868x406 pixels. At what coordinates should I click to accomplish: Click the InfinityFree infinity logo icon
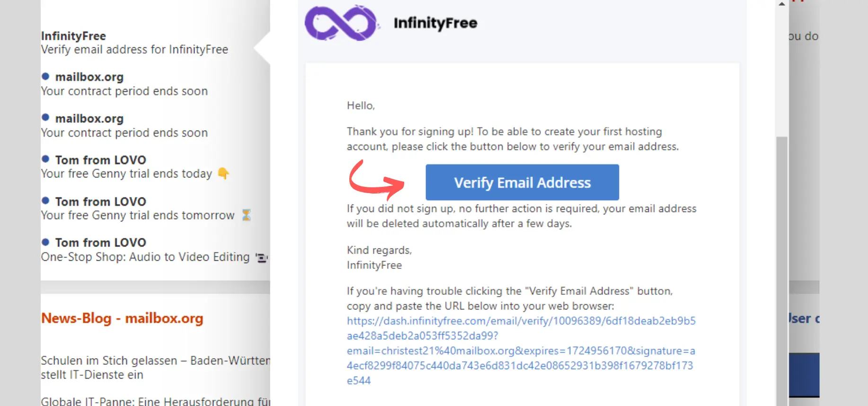tap(342, 23)
